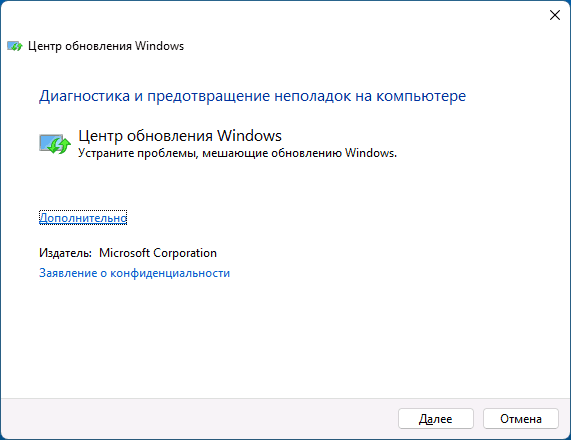Image resolution: width=571 pixels, height=440 pixels.
Task: Click the gray footer area left of Далее
Action: pos(198,419)
